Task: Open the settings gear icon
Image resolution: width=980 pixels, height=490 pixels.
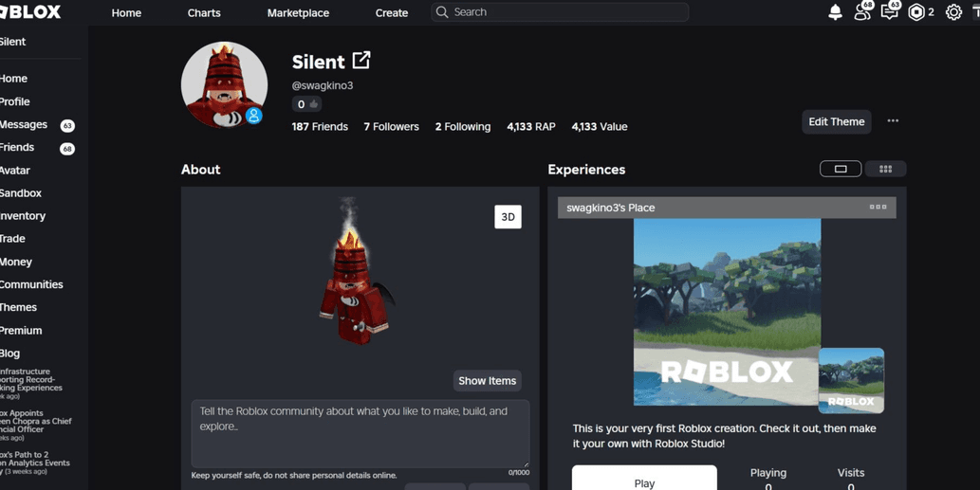Action: tap(953, 12)
